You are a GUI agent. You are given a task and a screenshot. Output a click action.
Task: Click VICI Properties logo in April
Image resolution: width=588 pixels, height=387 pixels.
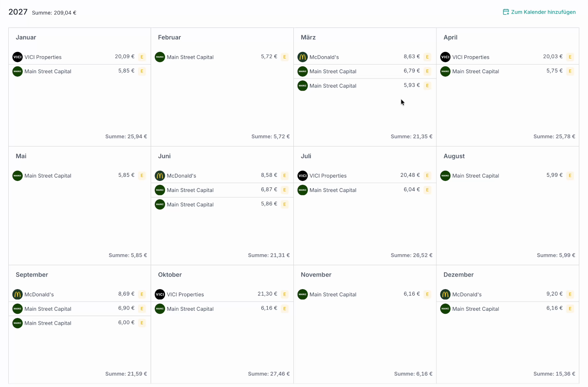click(x=445, y=57)
